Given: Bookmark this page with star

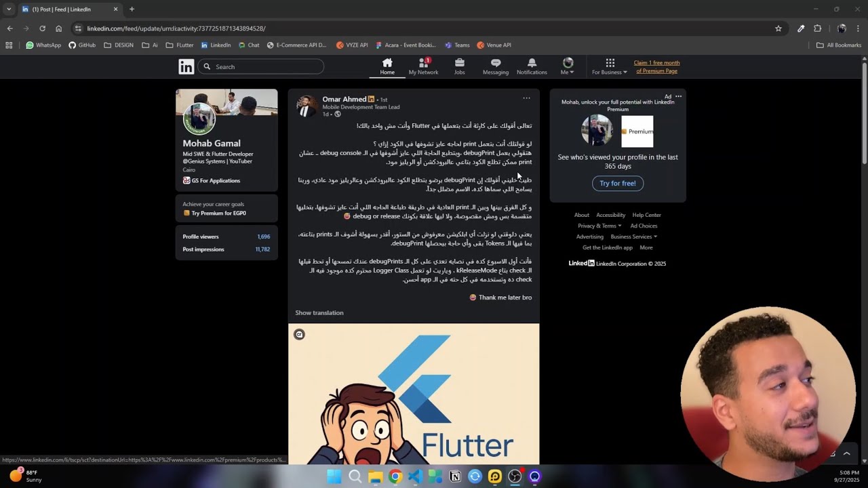Looking at the screenshot, I should tap(778, 28).
